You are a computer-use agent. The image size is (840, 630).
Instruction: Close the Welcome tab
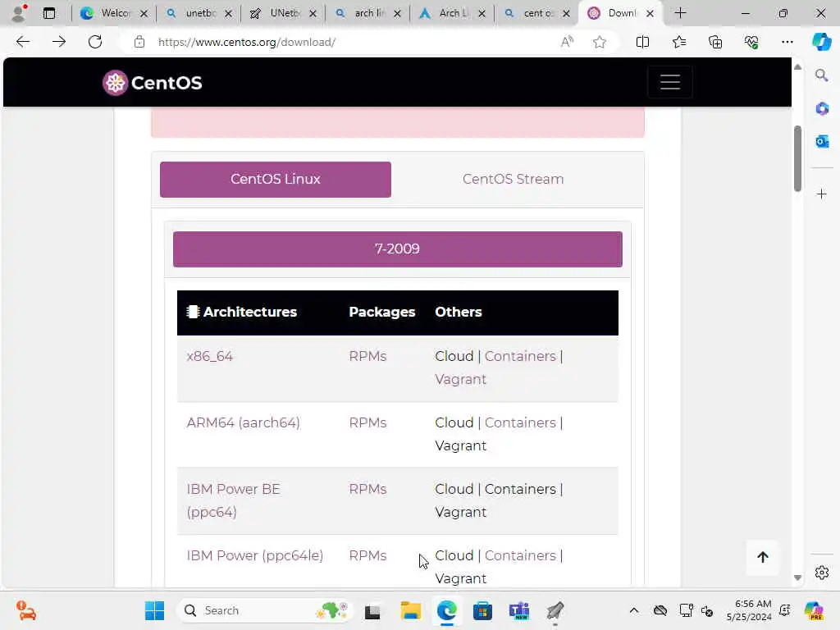click(144, 14)
